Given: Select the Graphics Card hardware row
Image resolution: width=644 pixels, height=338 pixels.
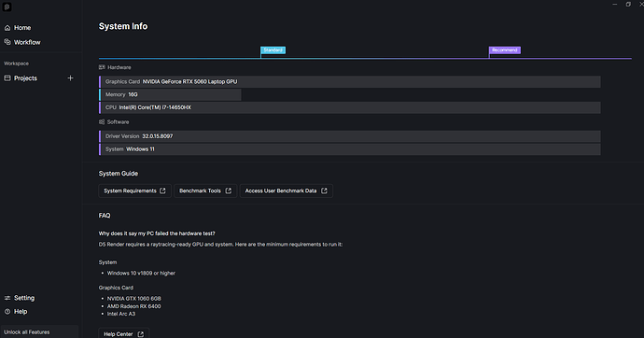Looking at the screenshot, I should pyautogui.click(x=350, y=82).
